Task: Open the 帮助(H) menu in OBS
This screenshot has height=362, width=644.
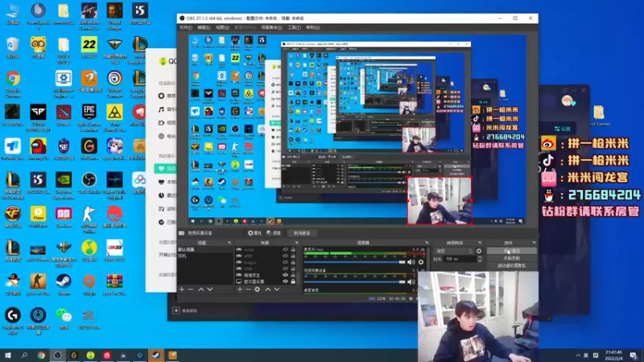Action: click(312, 27)
